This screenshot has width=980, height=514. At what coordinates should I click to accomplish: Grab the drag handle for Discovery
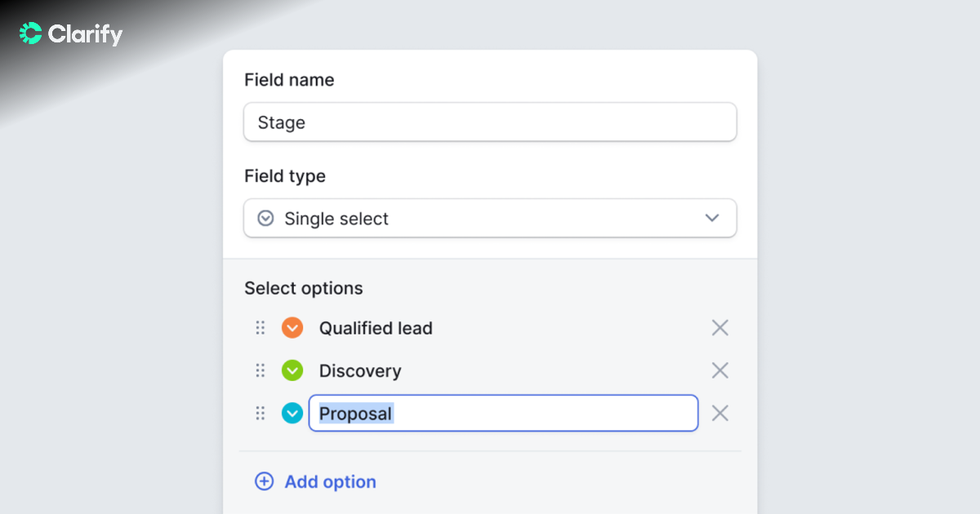[261, 370]
